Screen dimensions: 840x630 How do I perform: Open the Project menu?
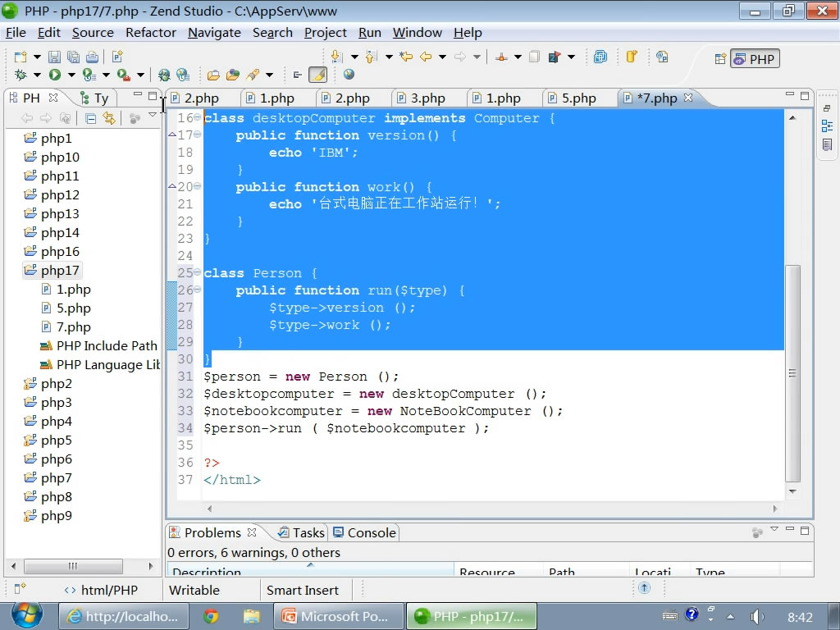[325, 33]
